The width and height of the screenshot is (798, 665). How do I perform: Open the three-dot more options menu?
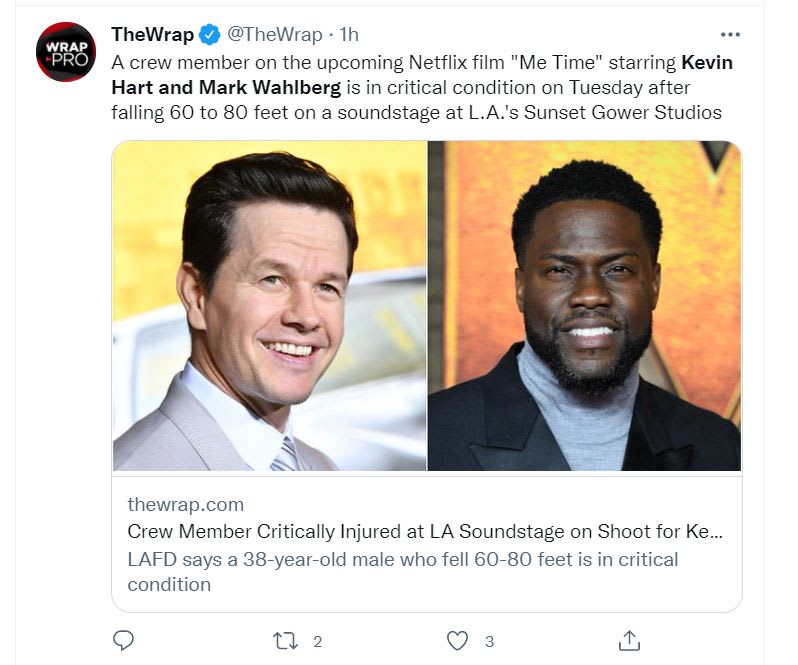731,33
